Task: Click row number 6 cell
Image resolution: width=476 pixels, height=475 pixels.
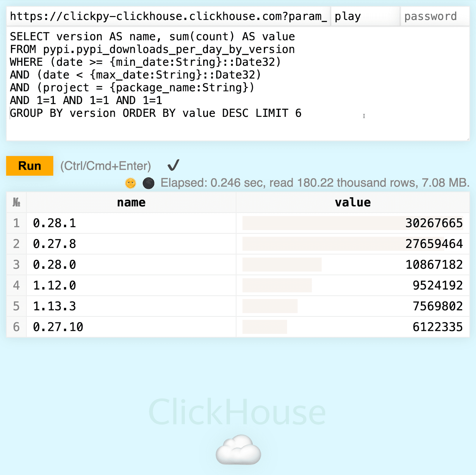Action: [x=16, y=327]
